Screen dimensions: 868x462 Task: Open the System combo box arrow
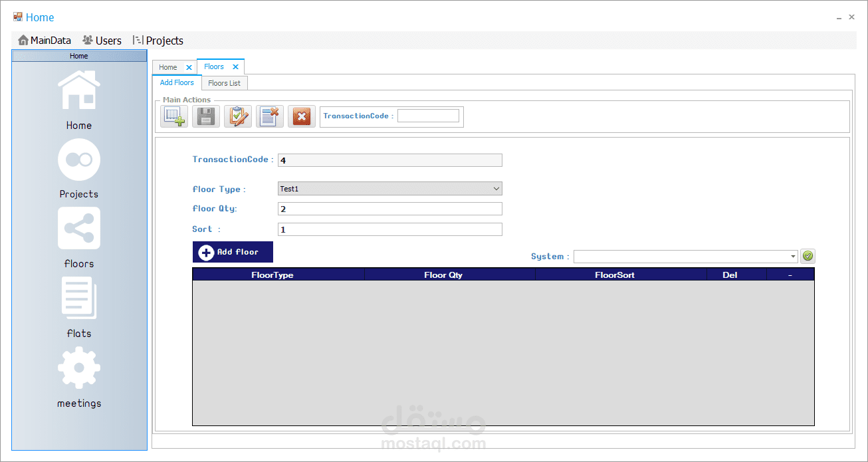794,257
